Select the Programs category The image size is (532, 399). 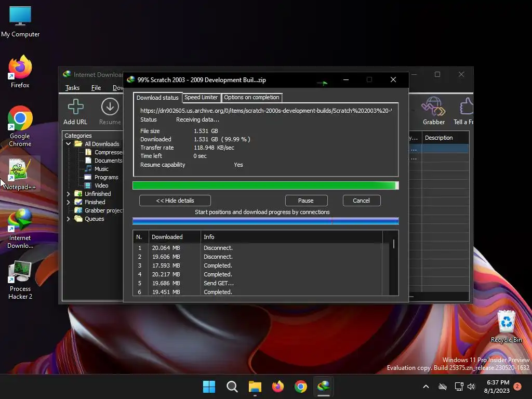click(101, 177)
